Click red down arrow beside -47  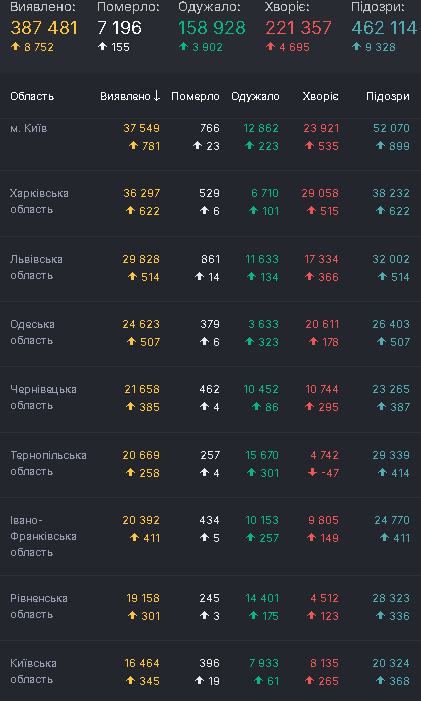click(313, 473)
